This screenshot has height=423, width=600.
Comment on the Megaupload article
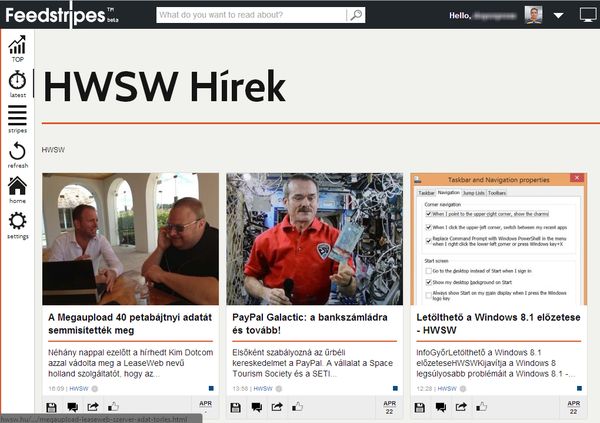(72, 407)
